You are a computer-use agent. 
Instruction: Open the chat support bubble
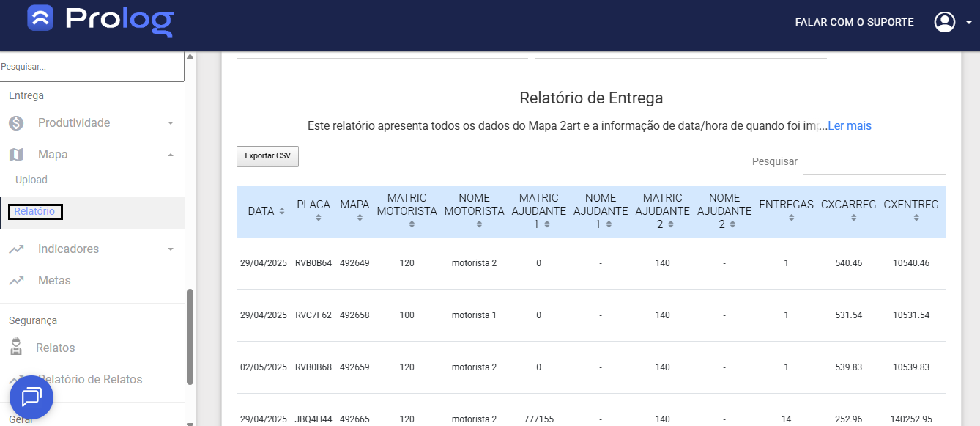[x=31, y=397]
